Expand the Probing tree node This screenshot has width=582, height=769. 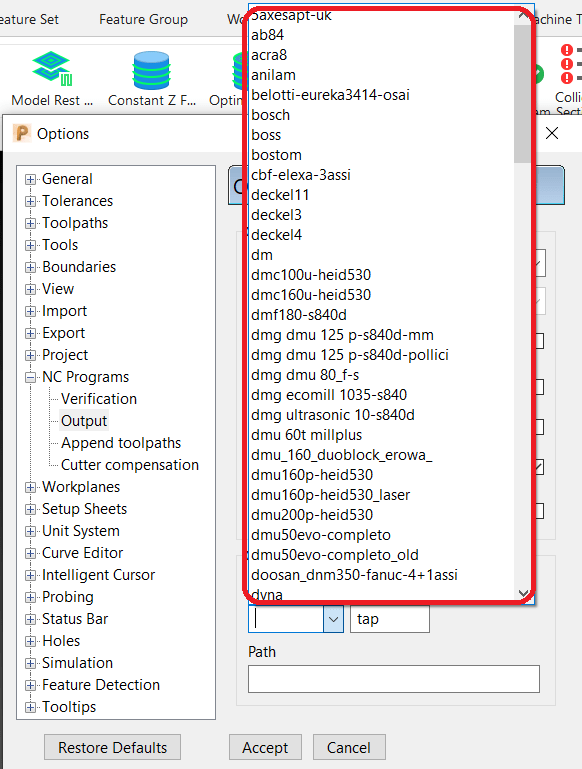point(30,597)
